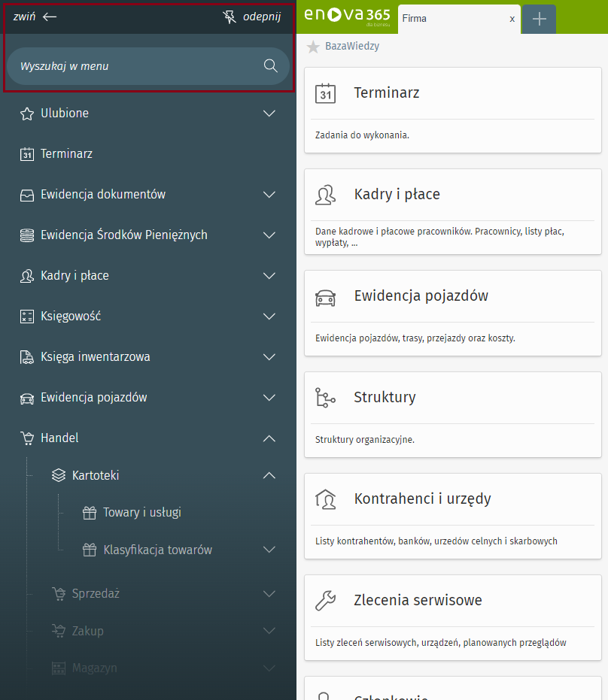Screen dimensions: 608x700
Task: Collapse the Handel section chevron
Action: [269, 438]
